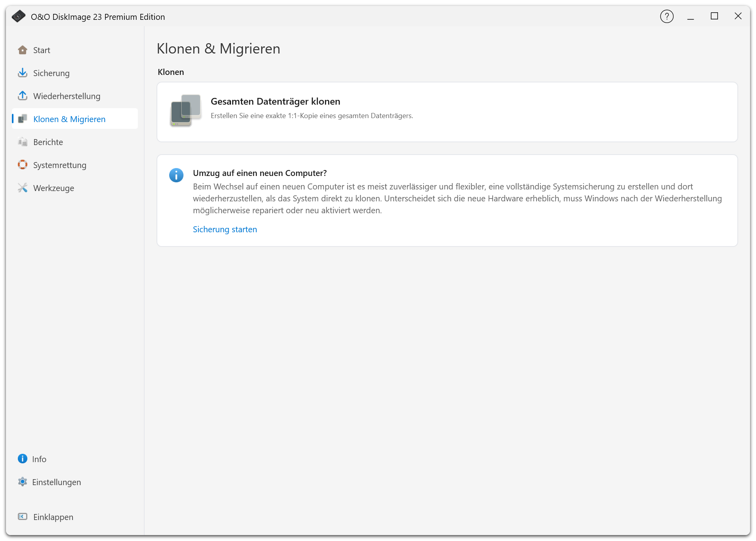Image resolution: width=756 pixels, height=541 pixels.
Task: Click the Einstellungen gear icon
Action: (x=23, y=482)
